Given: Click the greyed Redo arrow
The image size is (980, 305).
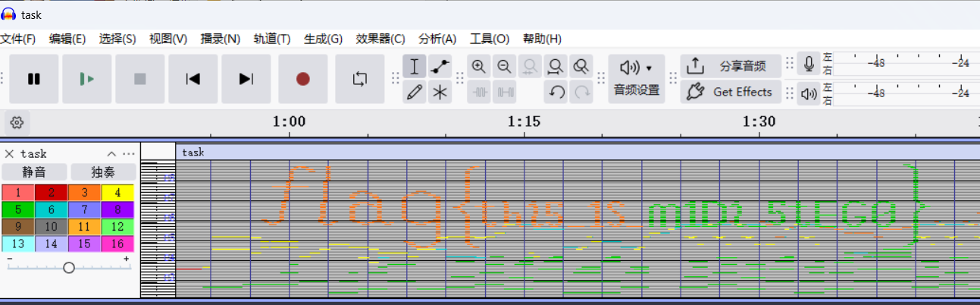Looking at the screenshot, I should click(581, 93).
